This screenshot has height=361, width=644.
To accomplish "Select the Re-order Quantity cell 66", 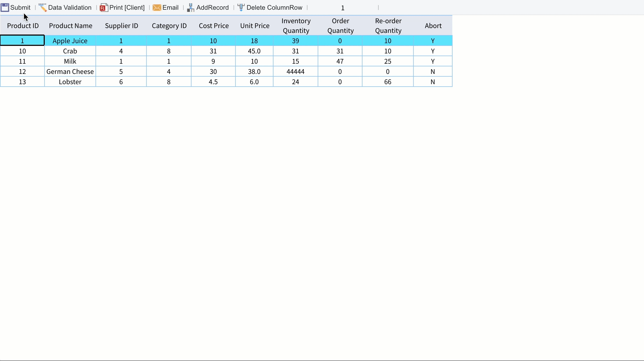I will click(388, 82).
